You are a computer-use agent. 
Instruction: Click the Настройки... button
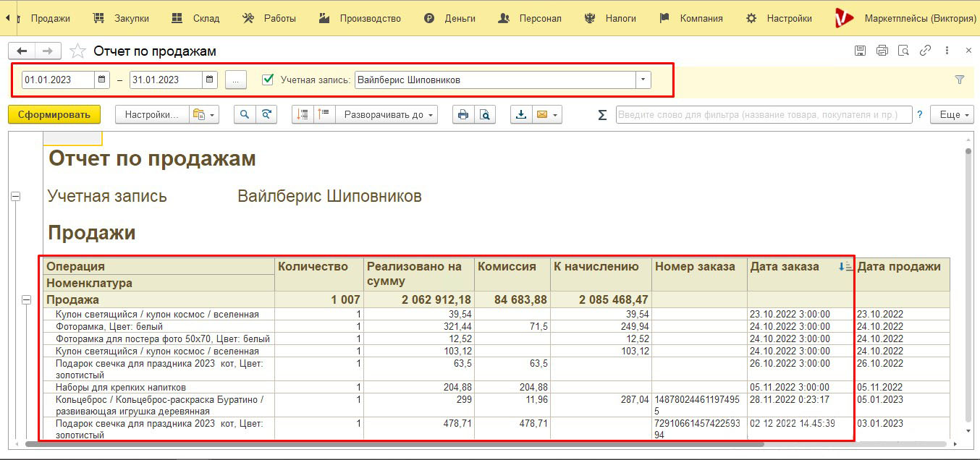151,114
